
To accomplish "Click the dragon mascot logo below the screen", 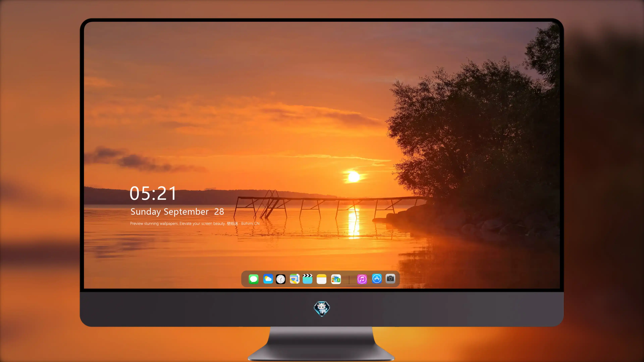I will [x=322, y=309].
